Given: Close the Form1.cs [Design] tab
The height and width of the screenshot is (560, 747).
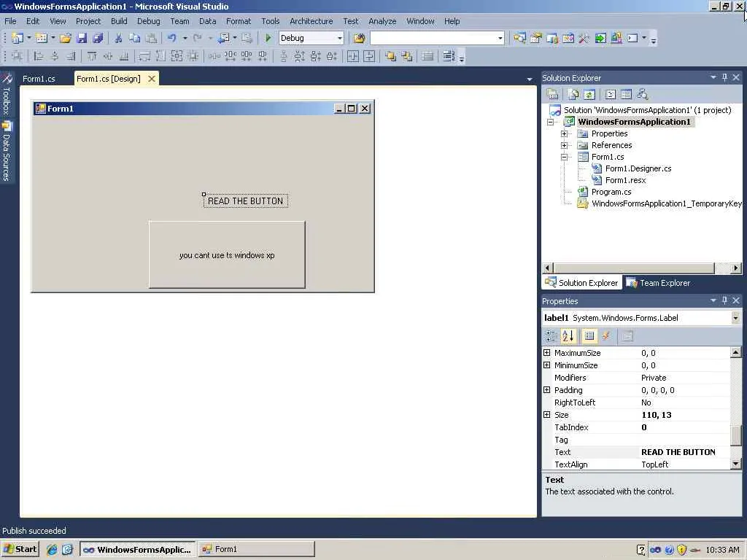Looking at the screenshot, I should pyautogui.click(x=152, y=79).
